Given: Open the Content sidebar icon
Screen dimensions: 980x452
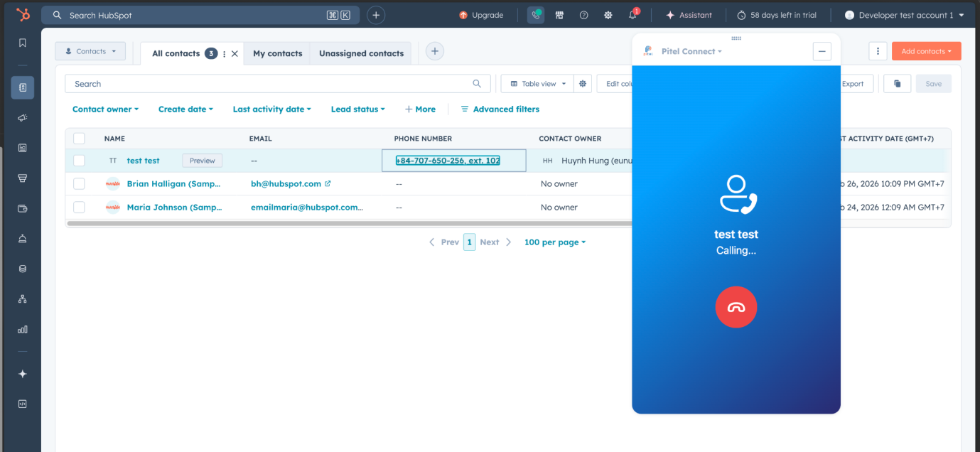Looking at the screenshot, I should (23, 148).
